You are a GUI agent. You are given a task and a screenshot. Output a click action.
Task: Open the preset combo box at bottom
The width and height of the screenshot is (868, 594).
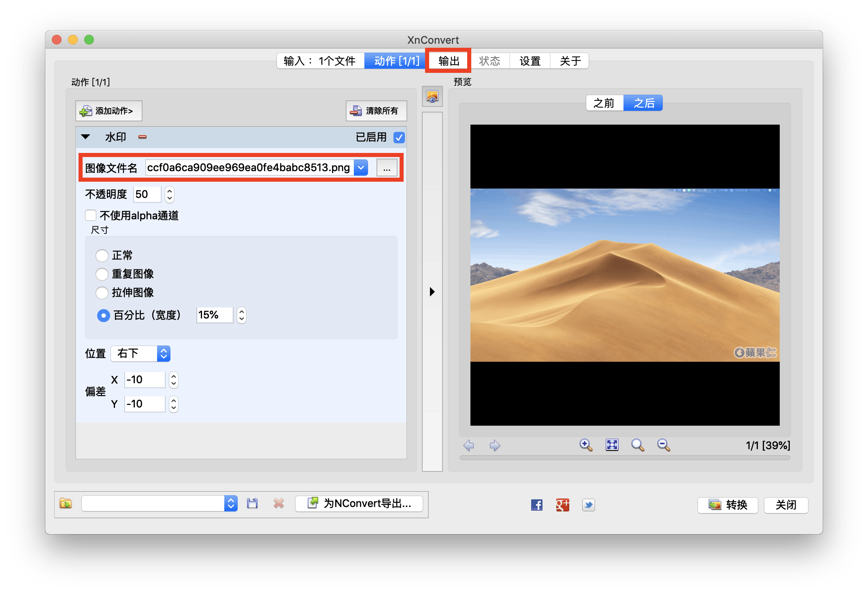160,503
